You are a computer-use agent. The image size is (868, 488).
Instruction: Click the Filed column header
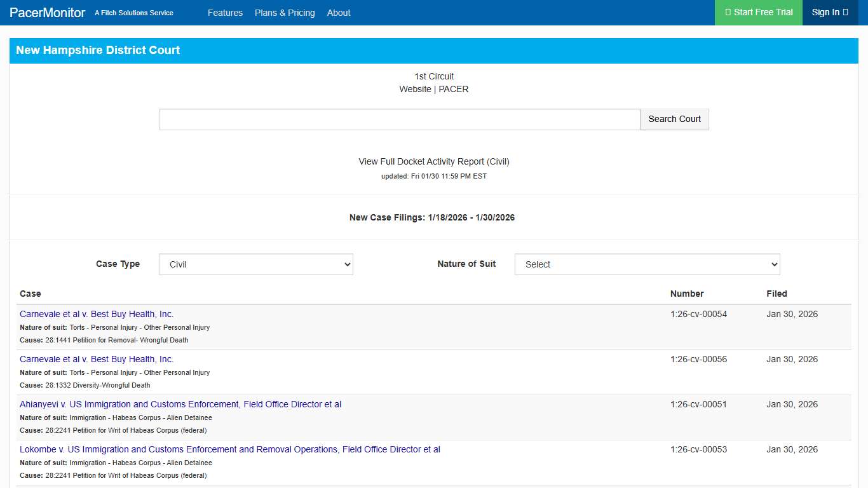tap(776, 294)
